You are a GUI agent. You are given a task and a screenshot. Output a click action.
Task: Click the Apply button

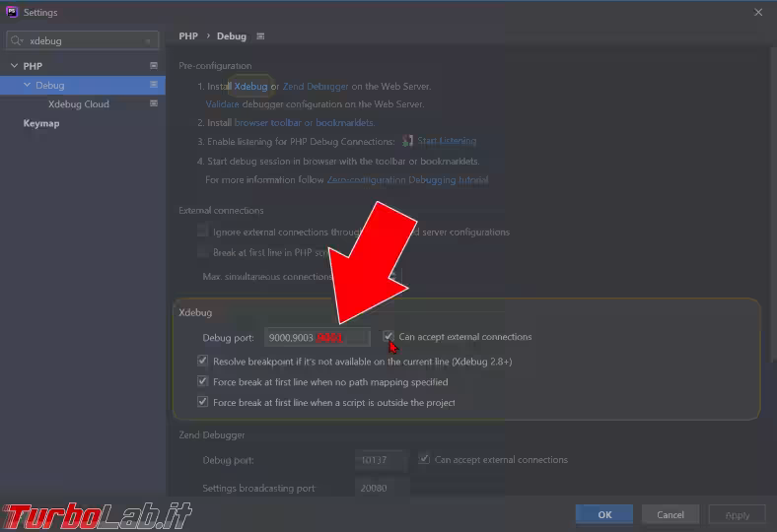(738, 514)
